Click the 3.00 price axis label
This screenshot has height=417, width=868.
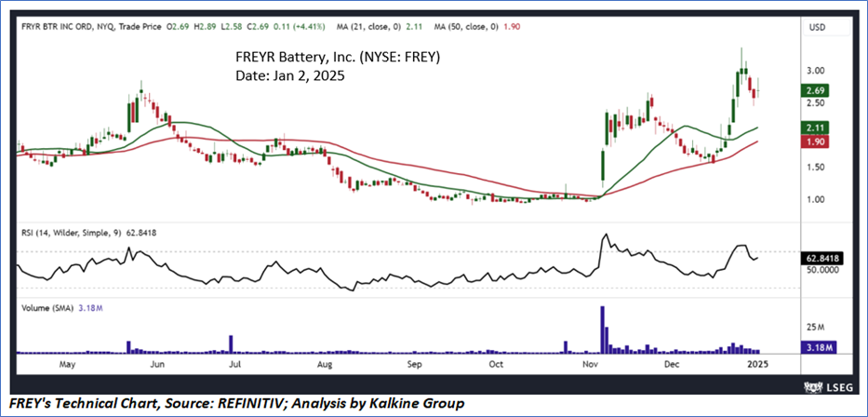click(x=814, y=71)
